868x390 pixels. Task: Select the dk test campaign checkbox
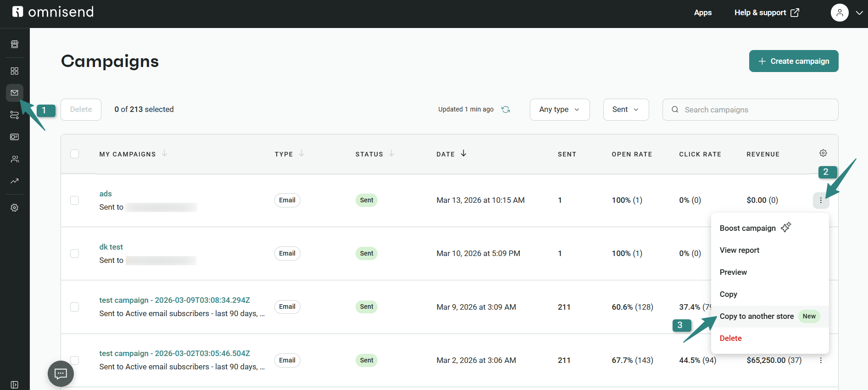(74, 254)
